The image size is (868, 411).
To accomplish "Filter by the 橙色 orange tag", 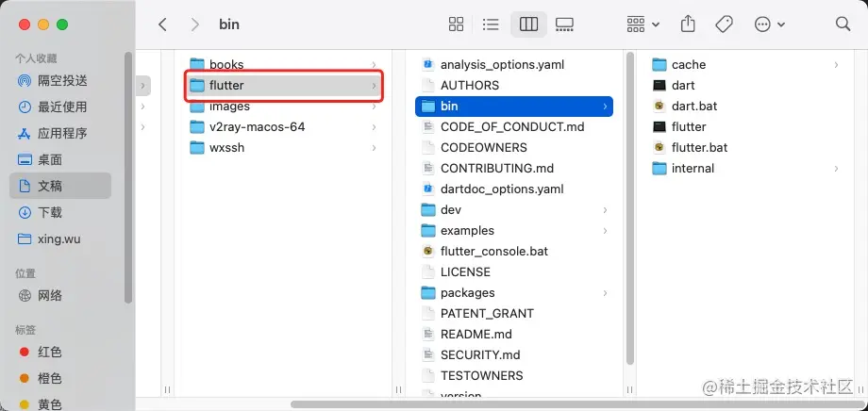I will point(60,378).
